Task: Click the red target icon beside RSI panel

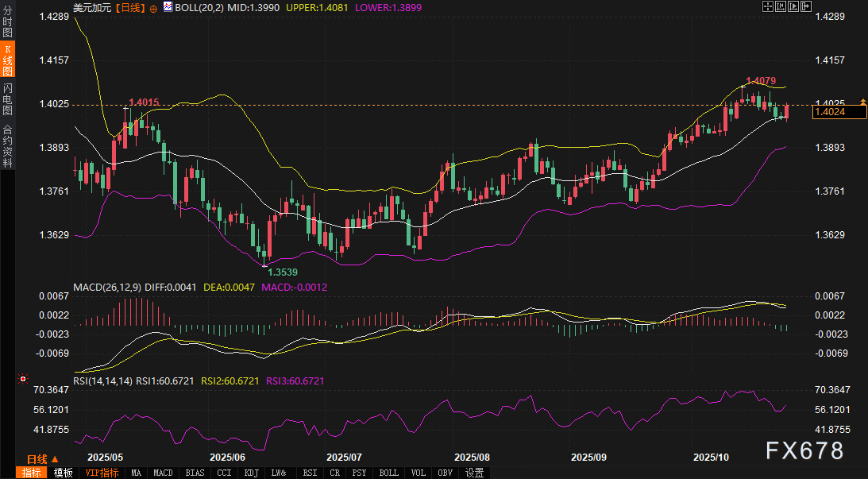Action: point(23,380)
